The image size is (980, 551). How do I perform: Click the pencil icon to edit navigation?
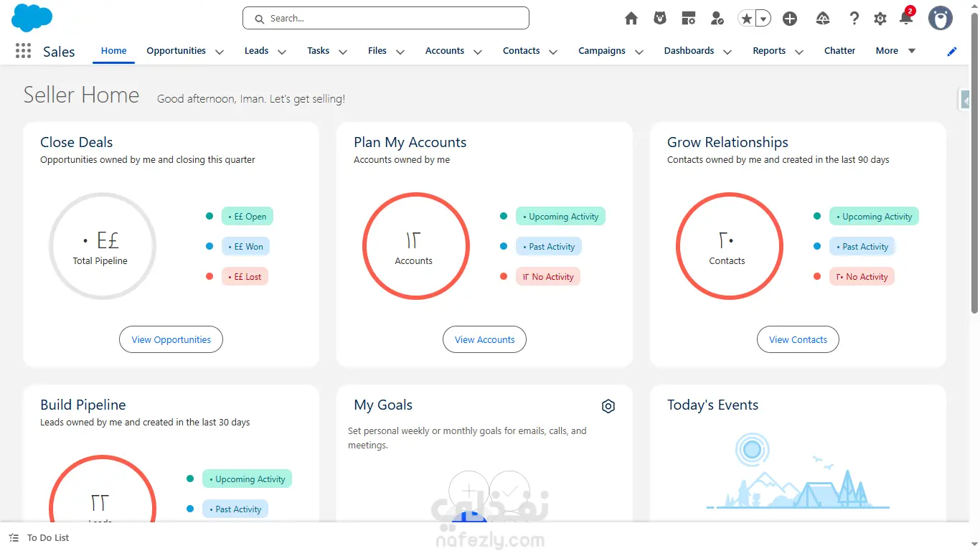tap(952, 51)
